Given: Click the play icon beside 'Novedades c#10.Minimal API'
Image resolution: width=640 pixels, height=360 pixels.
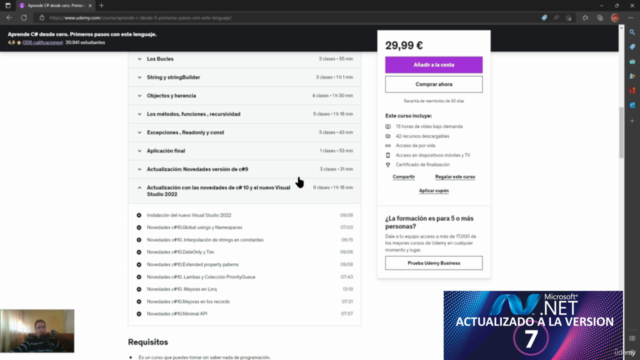Looking at the screenshot, I should tap(139, 314).
